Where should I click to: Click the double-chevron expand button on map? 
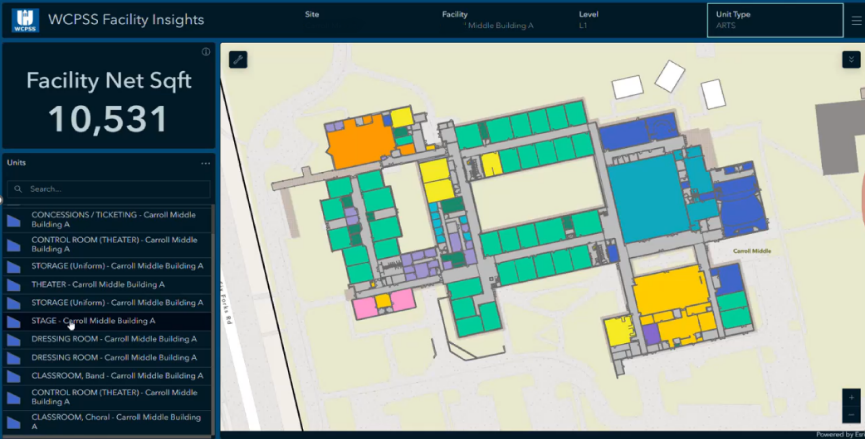(851, 60)
